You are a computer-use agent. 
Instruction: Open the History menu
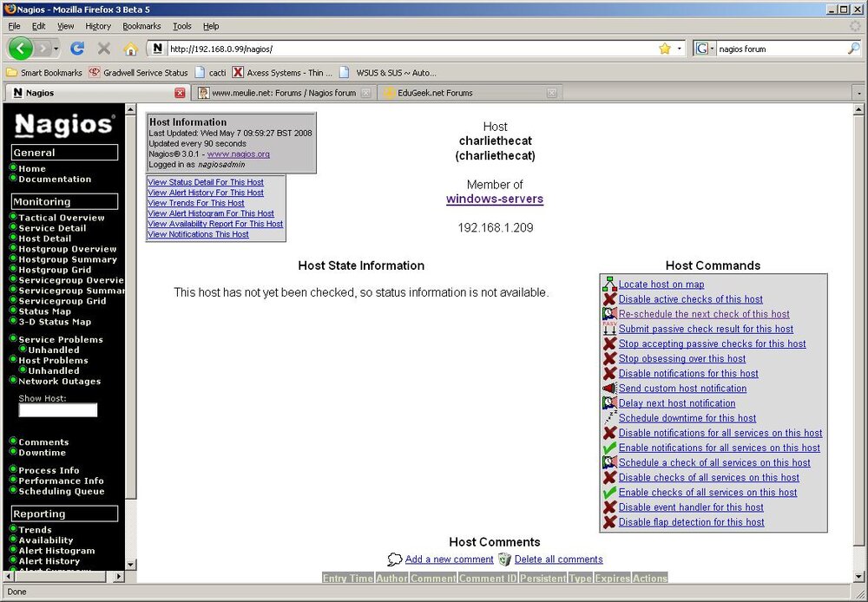click(98, 26)
